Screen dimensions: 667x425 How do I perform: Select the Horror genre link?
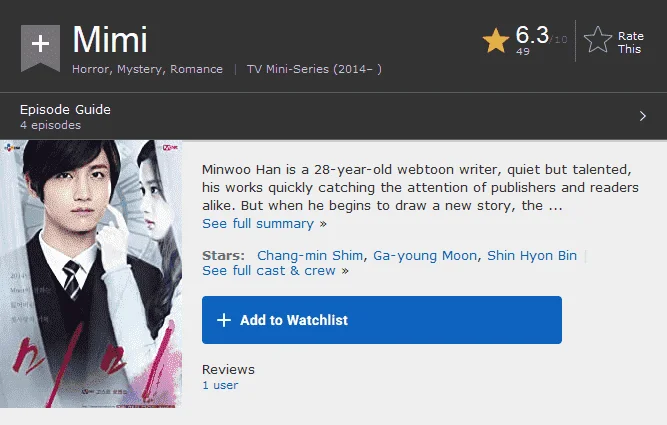click(90, 69)
